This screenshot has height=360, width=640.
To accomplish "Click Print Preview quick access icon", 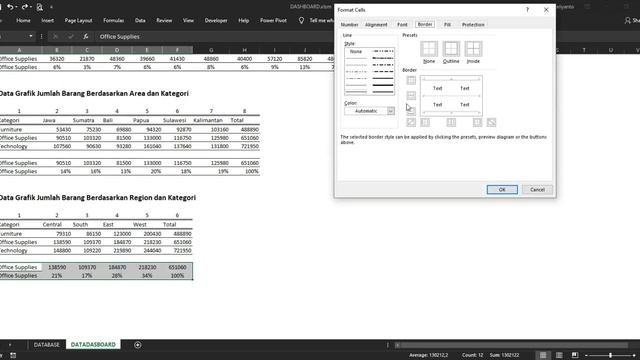I will click(x=40, y=7).
